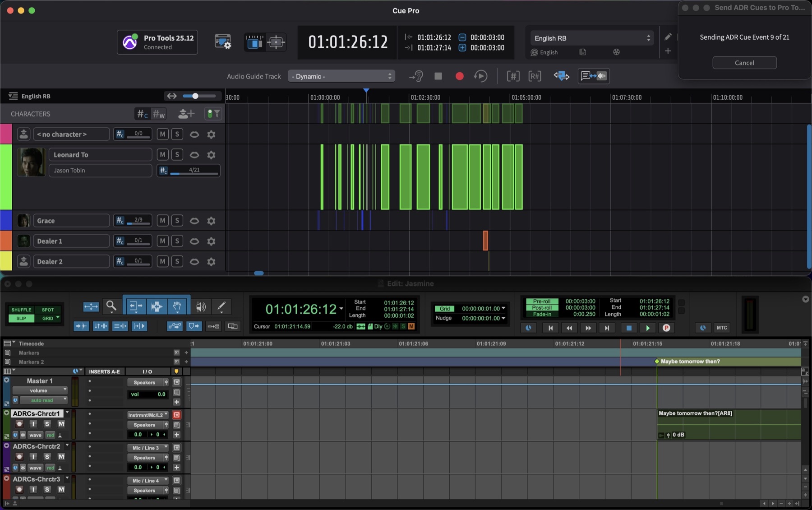Solo the Leonard To character
812x510 pixels.
click(177, 155)
